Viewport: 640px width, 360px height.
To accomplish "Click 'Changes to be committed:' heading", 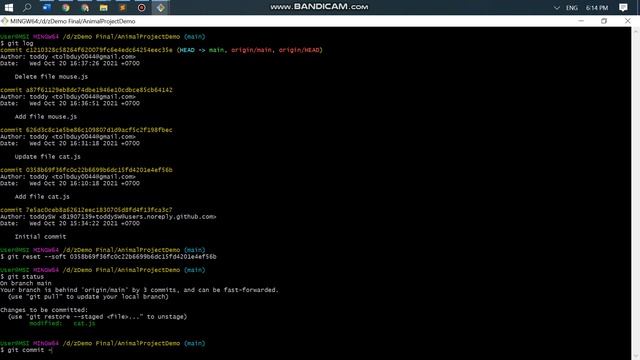I will (44, 310).
